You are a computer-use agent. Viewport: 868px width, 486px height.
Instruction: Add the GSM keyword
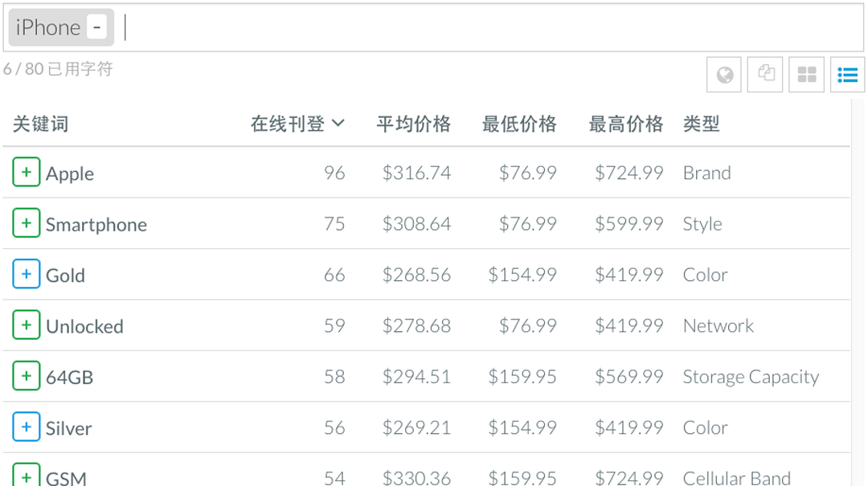26,475
